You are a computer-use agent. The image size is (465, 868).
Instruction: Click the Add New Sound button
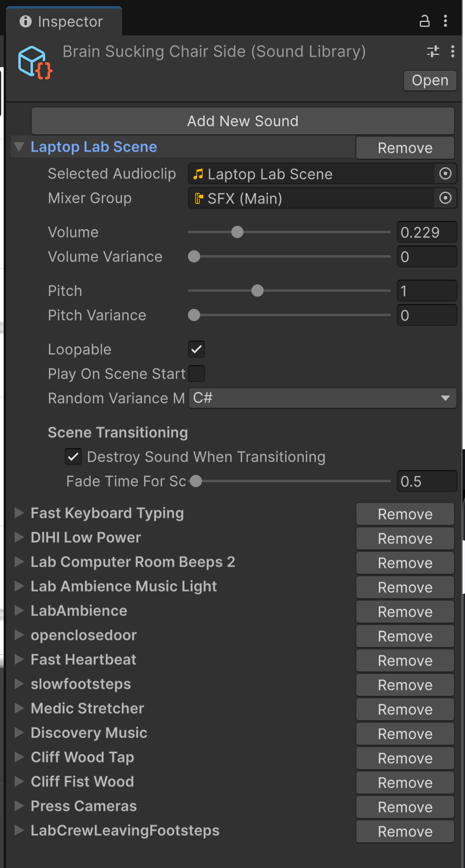pos(242,121)
